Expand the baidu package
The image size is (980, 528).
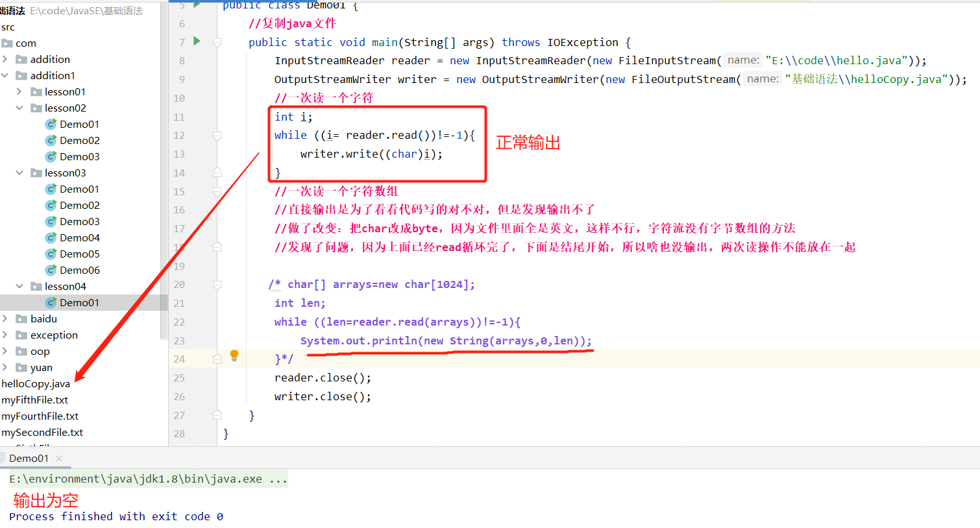click(x=5, y=318)
